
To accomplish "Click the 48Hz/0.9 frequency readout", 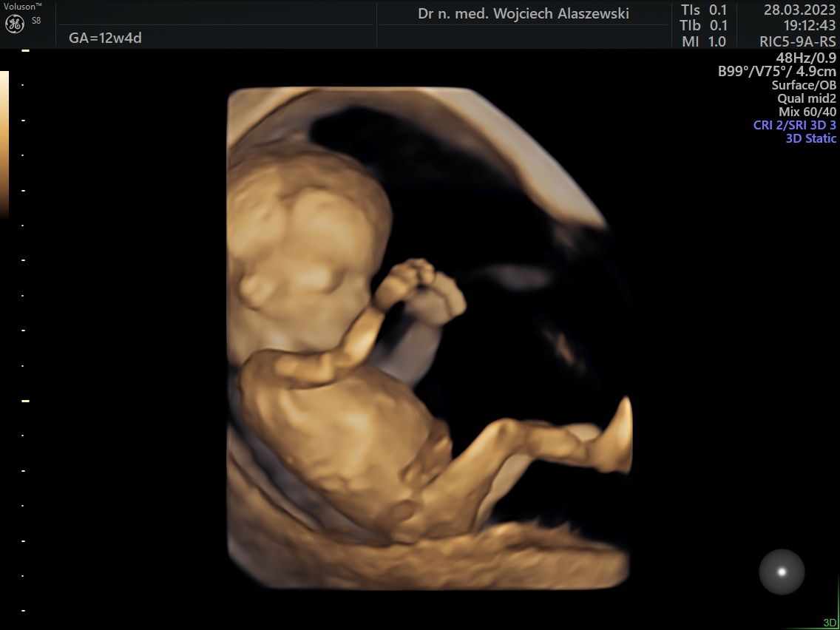I will [806, 58].
